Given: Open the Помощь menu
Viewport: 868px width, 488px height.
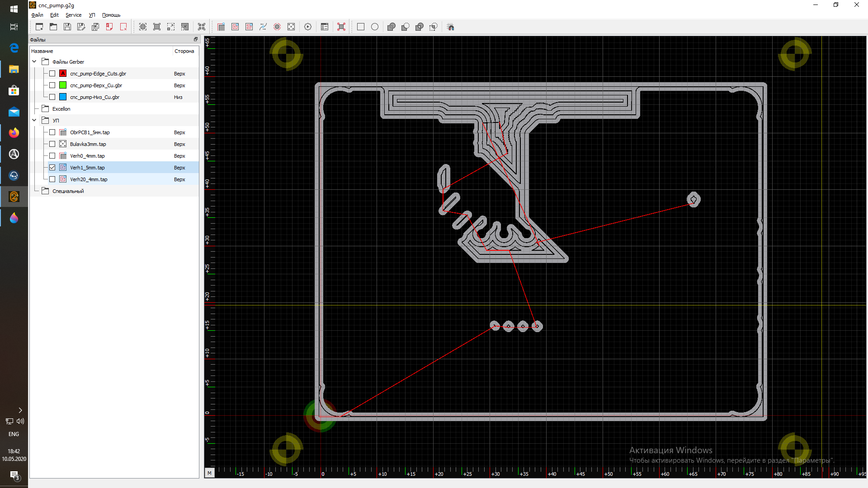Looking at the screenshot, I should (111, 15).
